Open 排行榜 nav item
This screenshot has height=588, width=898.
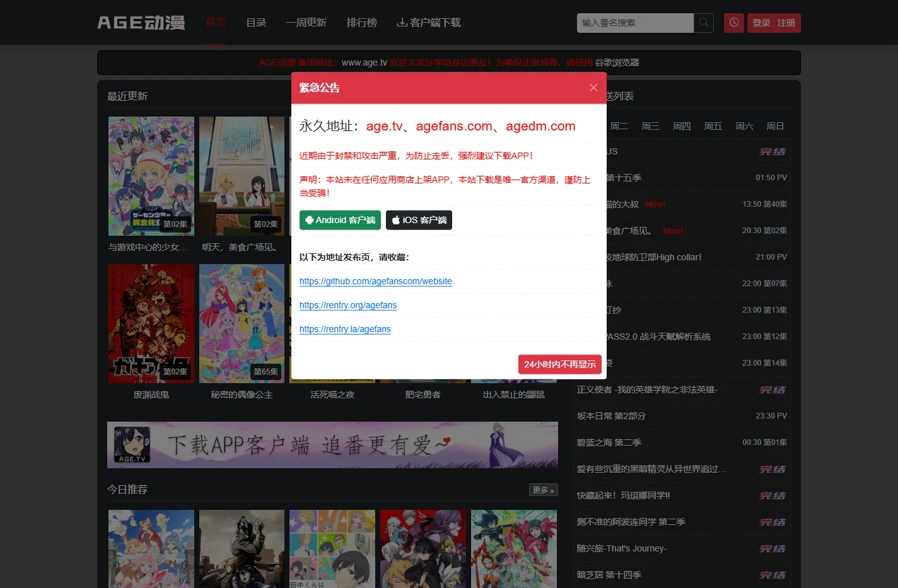[362, 23]
